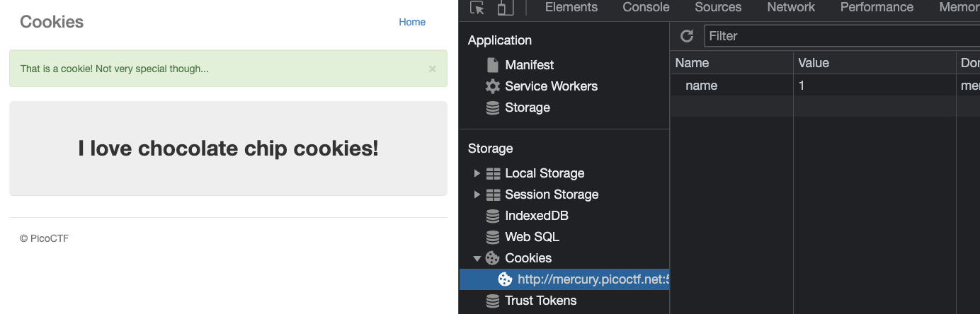Viewport: 980px width, 314px height.
Task: Click the Service Workers gear icon
Action: (493, 86)
